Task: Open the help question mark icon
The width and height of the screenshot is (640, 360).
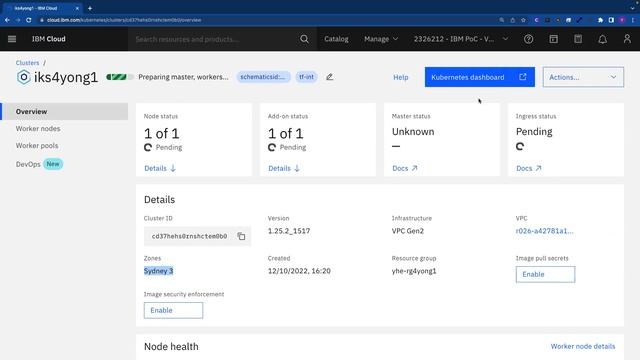Action: 528,39
